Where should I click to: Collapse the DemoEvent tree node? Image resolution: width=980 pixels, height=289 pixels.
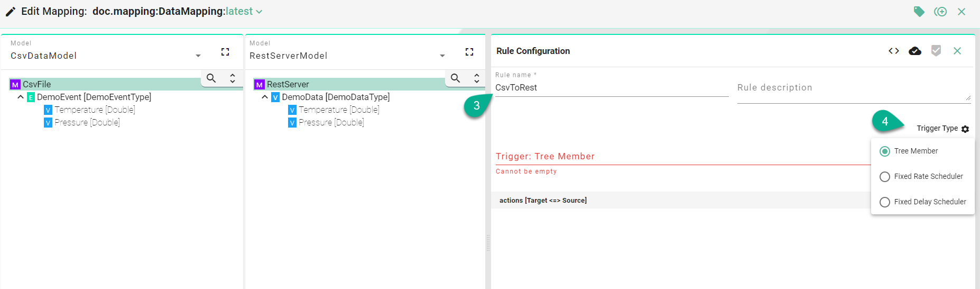pyautogui.click(x=21, y=97)
